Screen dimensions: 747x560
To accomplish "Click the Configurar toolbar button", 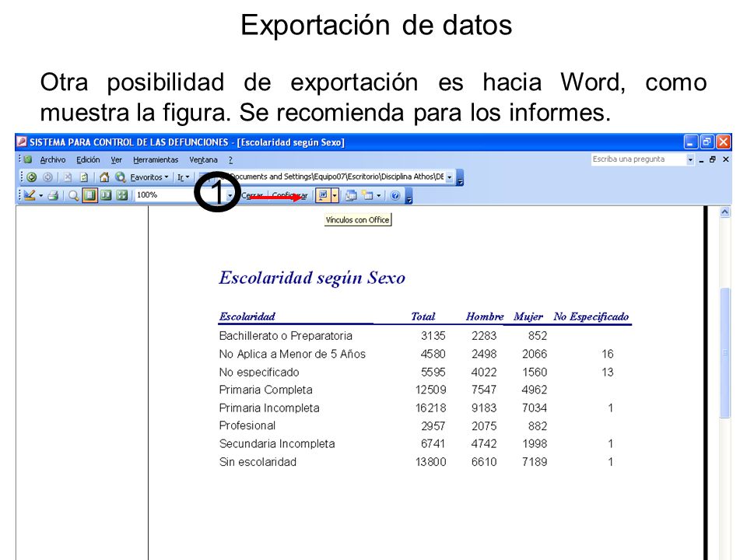I will tap(290, 195).
